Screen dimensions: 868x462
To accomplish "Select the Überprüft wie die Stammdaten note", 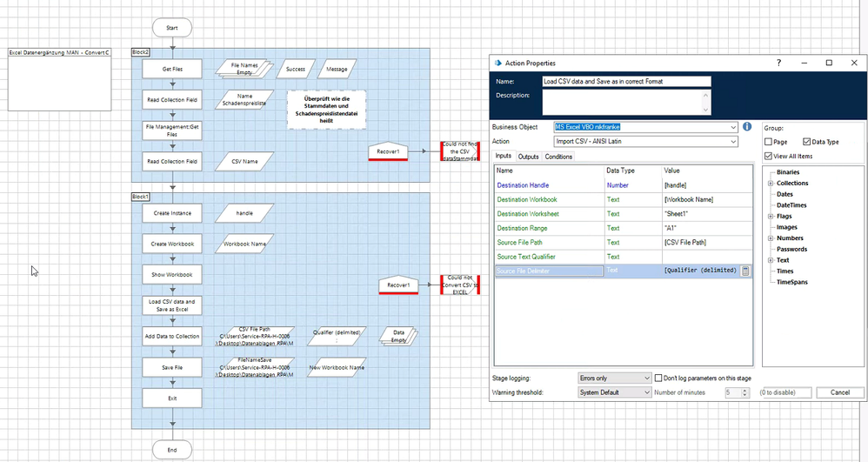I will (327, 110).
